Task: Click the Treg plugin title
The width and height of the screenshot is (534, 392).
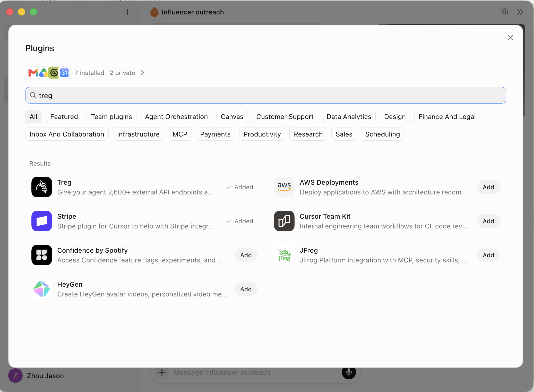Action: [x=64, y=182]
